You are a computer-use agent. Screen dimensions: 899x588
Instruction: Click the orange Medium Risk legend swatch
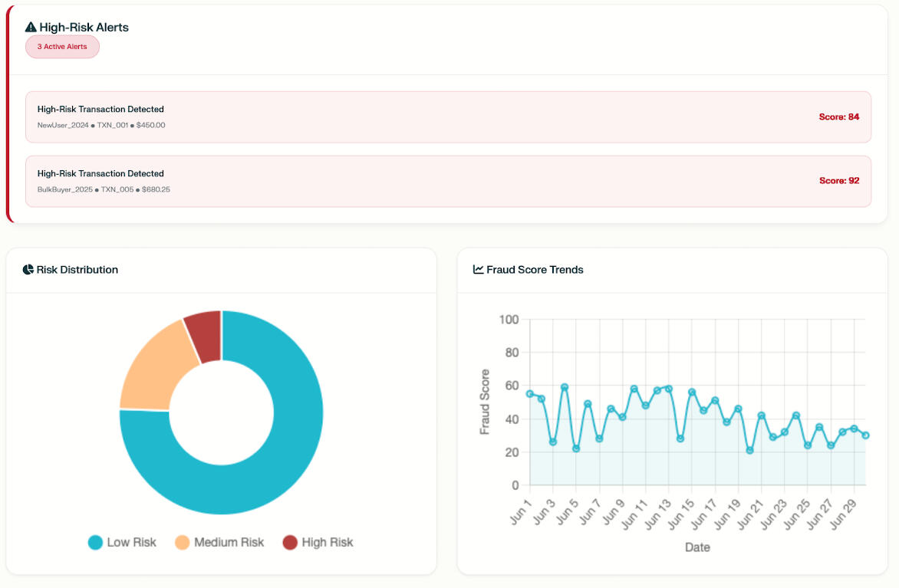183,543
